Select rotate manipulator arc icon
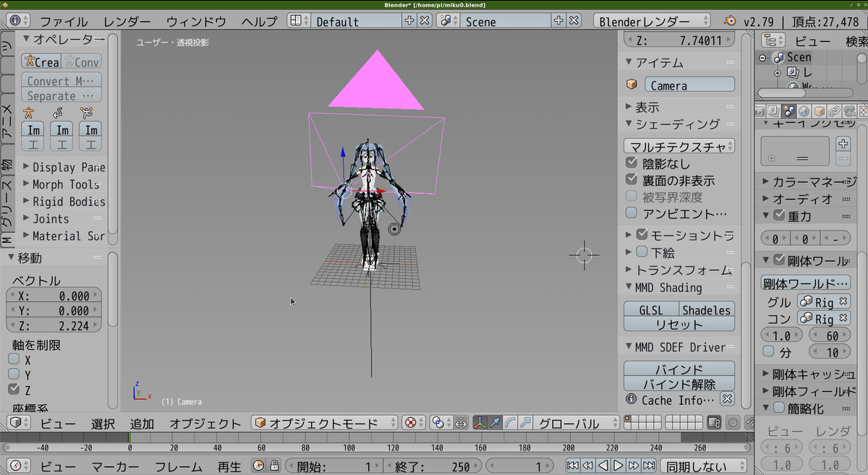868x475 pixels. point(511,423)
